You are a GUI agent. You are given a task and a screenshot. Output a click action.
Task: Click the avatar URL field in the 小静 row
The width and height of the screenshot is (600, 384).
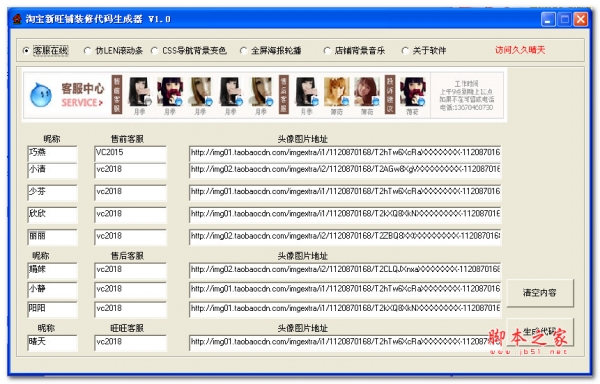[x=345, y=290]
